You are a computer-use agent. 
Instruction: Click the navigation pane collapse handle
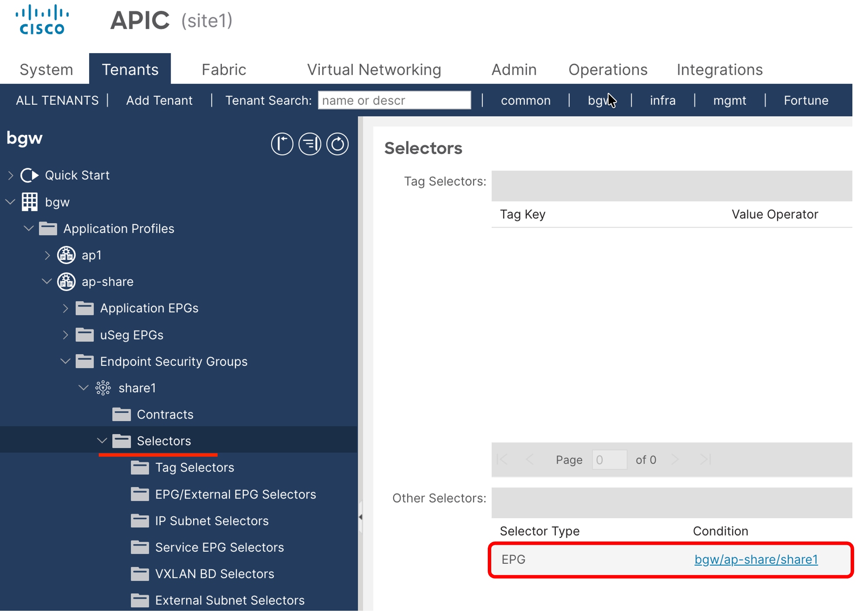(360, 517)
